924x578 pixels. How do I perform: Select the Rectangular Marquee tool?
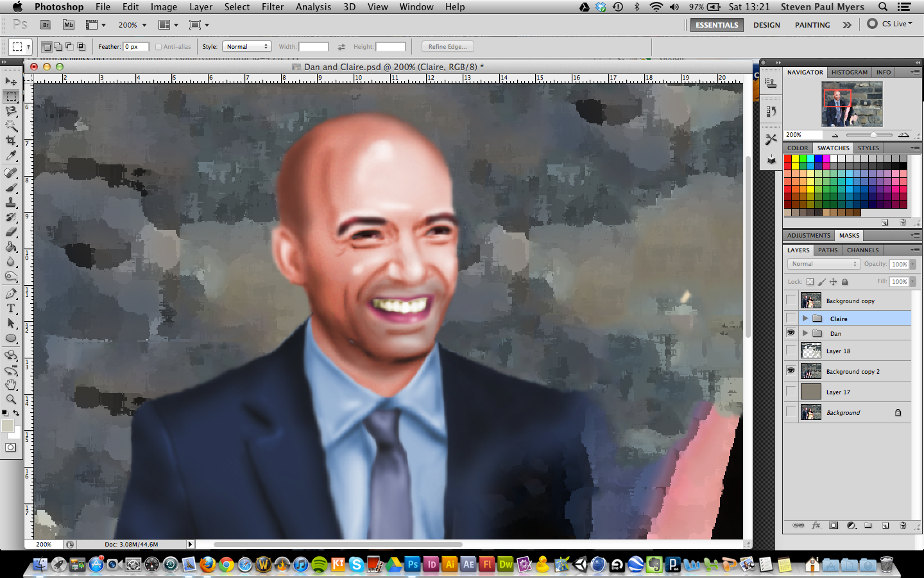(11, 97)
